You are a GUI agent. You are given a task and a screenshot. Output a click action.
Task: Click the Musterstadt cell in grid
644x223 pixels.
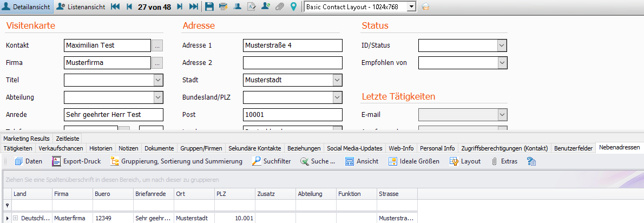pyautogui.click(x=194, y=218)
